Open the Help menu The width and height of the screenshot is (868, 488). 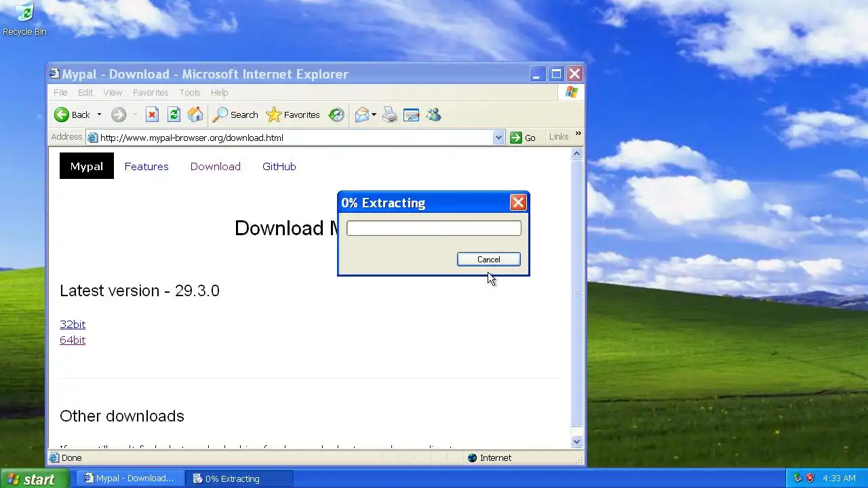219,92
